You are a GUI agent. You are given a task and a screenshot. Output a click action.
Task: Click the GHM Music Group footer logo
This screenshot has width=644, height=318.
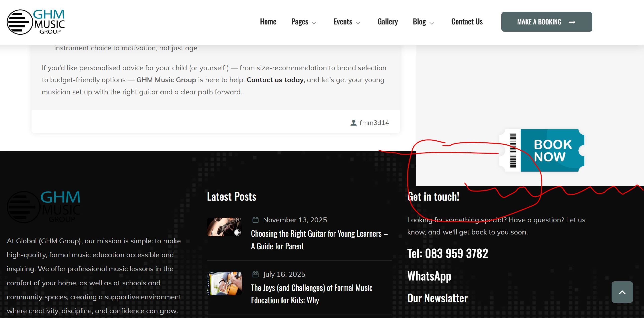pos(44,207)
